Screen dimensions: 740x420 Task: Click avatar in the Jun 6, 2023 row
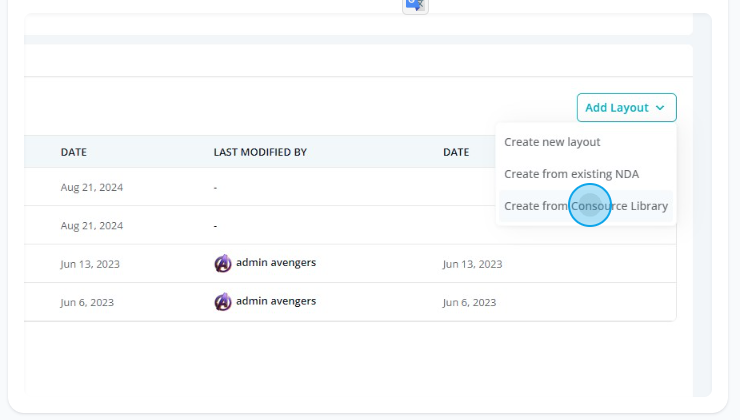coord(223,302)
